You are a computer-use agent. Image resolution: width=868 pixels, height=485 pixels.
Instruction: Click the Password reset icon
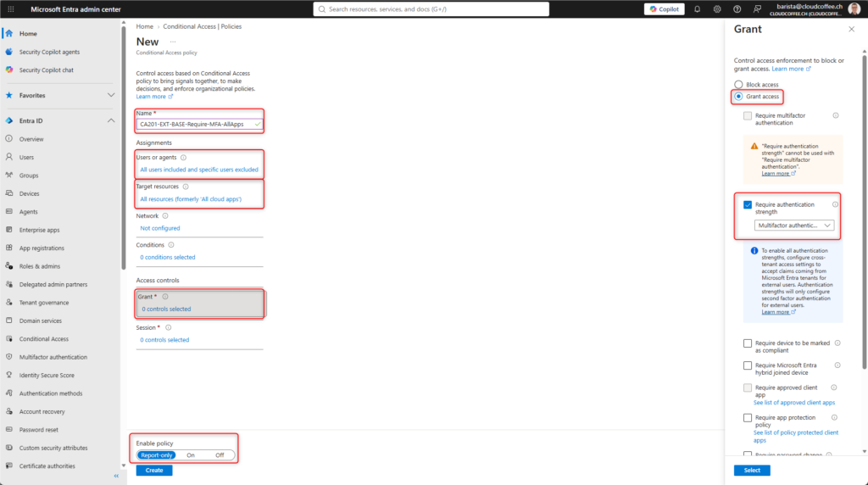point(8,429)
